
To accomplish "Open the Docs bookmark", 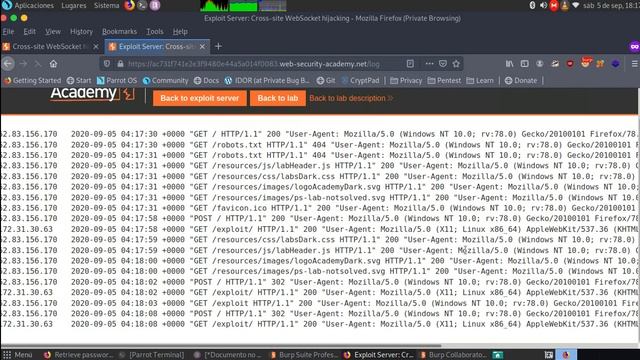I will pos(206,80).
